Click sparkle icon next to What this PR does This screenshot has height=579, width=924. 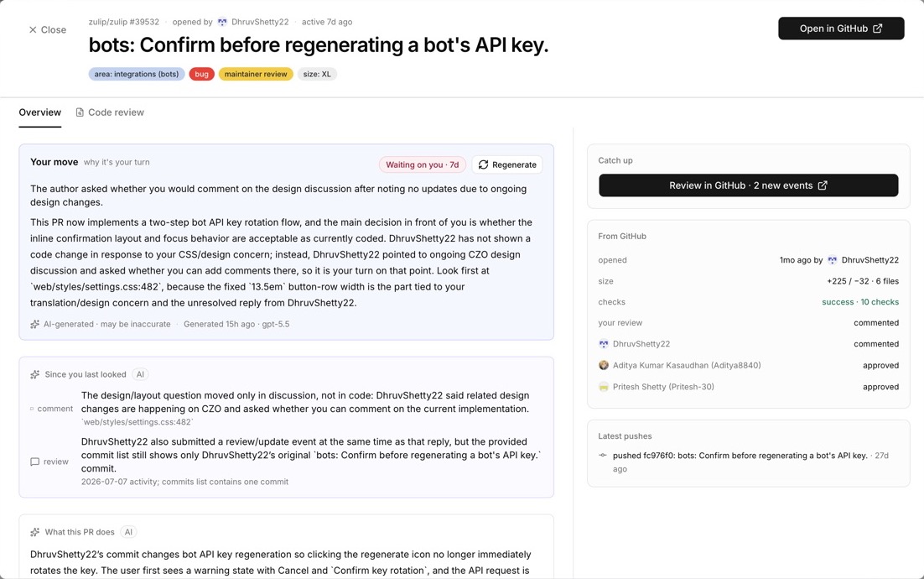point(34,532)
